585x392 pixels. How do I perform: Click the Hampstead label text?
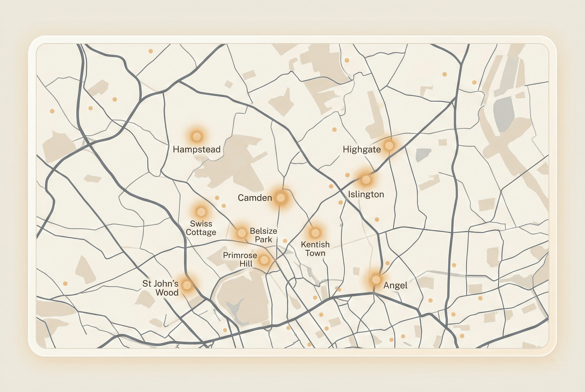click(196, 150)
